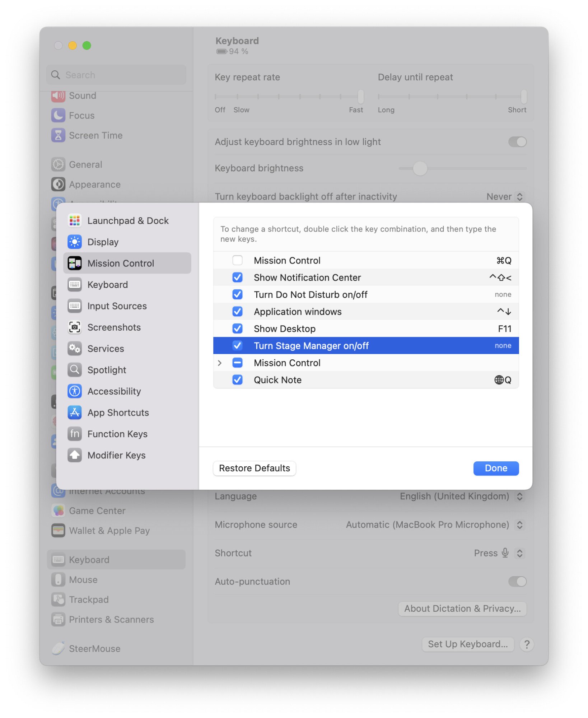Image resolution: width=588 pixels, height=718 pixels.
Task: Open the Microphone source dropdown
Action: pyautogui.click(x=435, y=524)
